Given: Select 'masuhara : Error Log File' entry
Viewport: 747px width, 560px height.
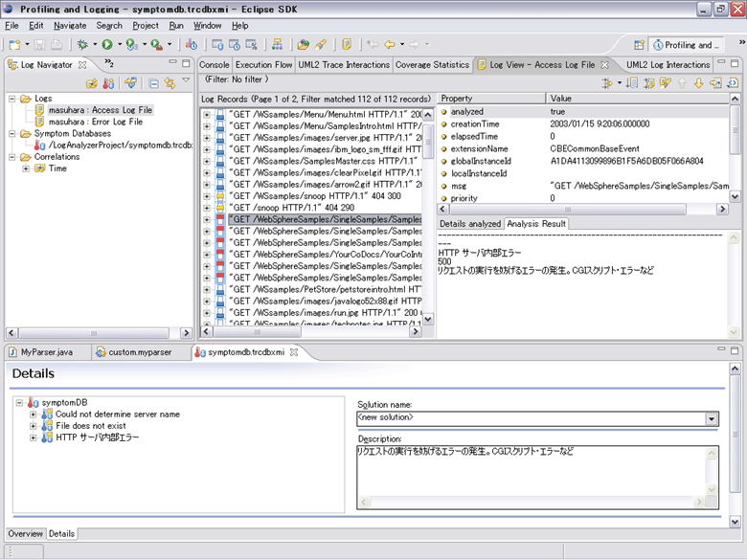Looking at the screenshot, I should pos(96,122).
